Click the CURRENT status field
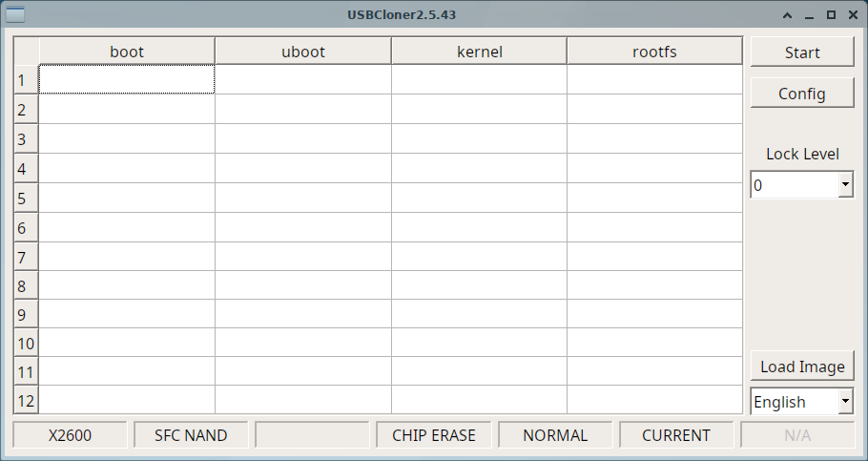Screen dimensions: 868x461 click(676, 435)
